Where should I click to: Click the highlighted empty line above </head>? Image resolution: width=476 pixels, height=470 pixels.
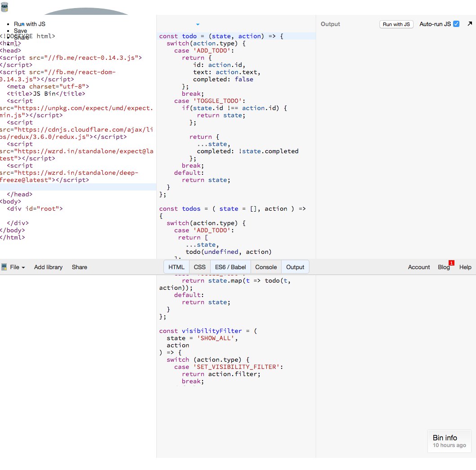[x=78, y=187]
